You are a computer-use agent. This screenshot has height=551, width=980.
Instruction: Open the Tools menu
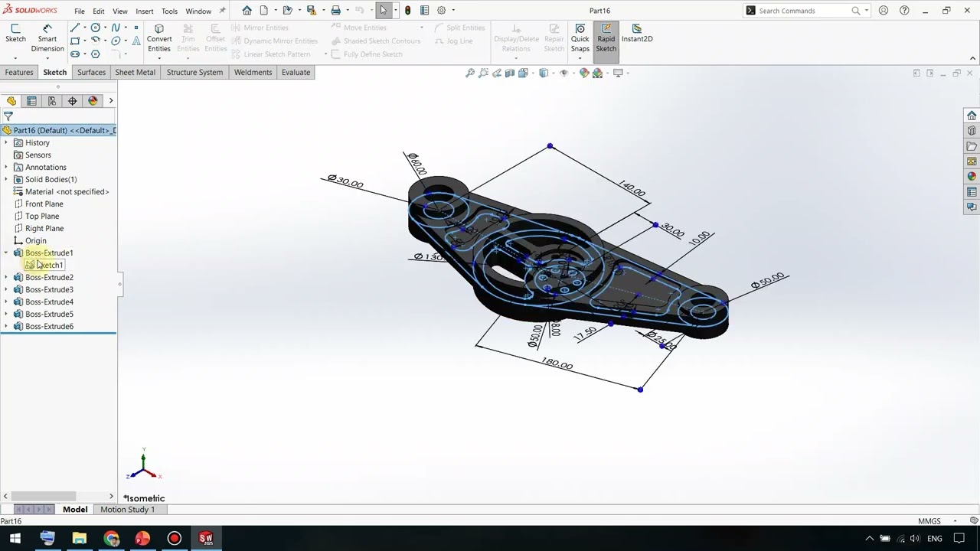click(x=169, y=11)
